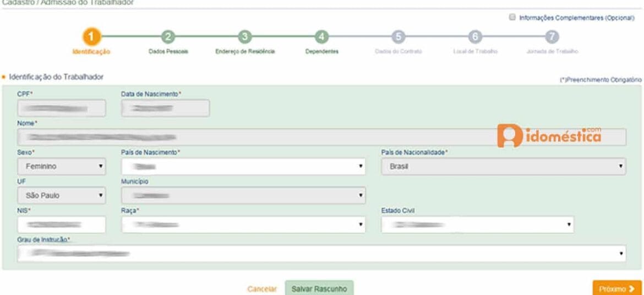Open the UF São Paulo dropdown
Viewport: 644px width, 295px height.
click(61, 195)
